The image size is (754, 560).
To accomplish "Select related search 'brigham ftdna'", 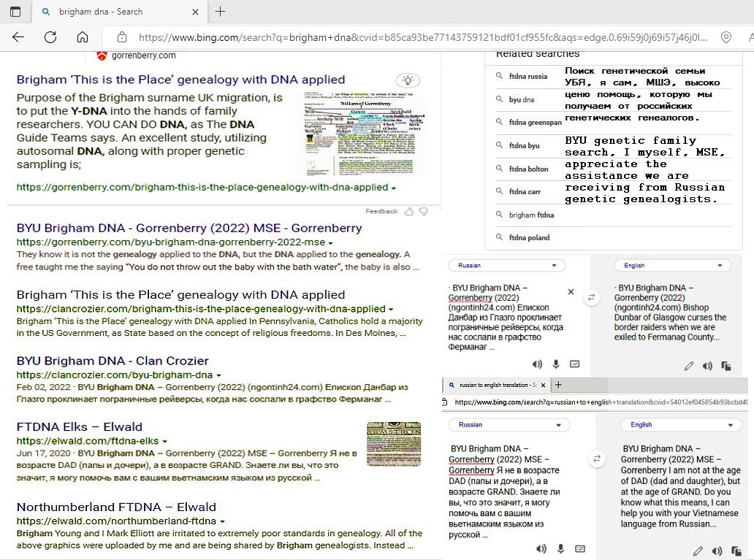I will [x=531, y=215].
